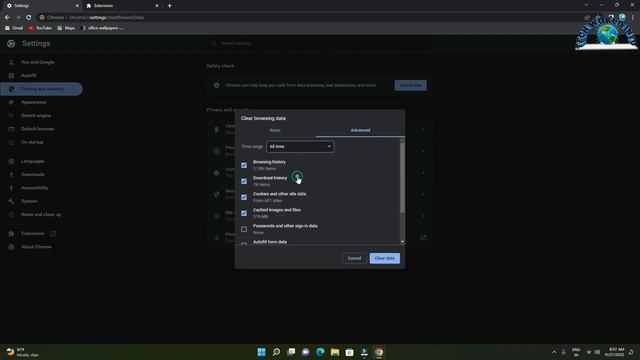Click the Languages globe icon
The width and height of the screenshot is (640, 360).
click(x=11, y=161)
